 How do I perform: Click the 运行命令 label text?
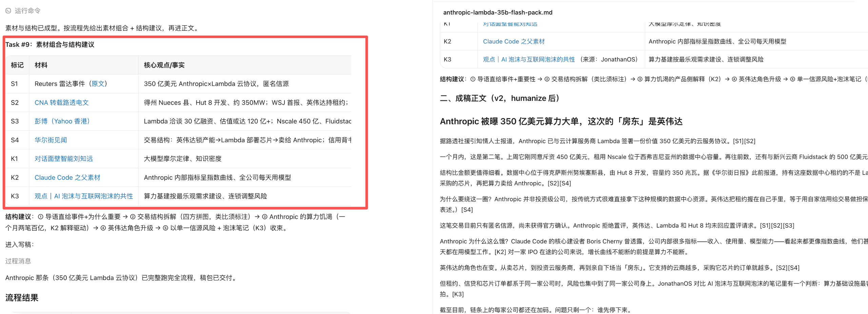click(x=27, y=11)
